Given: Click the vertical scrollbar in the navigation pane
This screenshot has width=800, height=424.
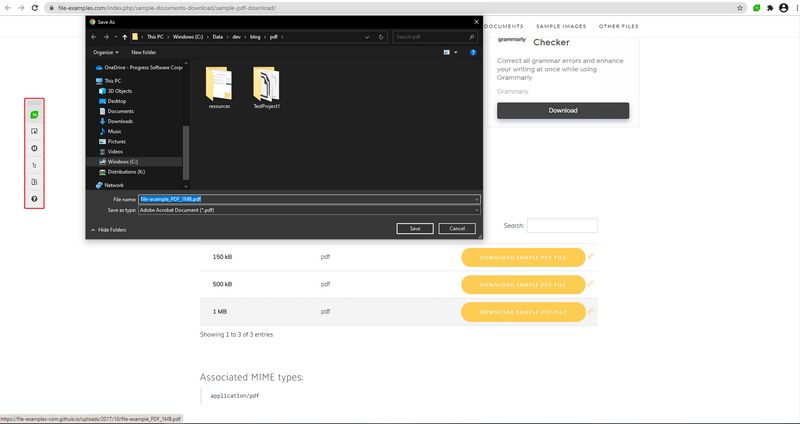Looking at the screenshot, I should click(x=186, y=152).
